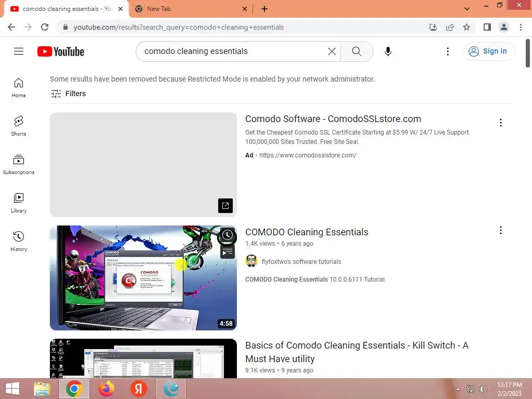Screen dimensions: 532x399
Task: Add COMODO video to queue
Action: 228,252
